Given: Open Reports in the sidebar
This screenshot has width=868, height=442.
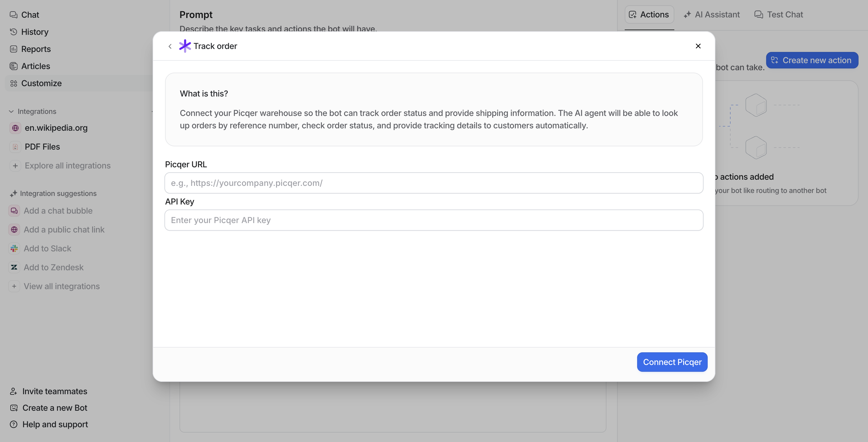Looking at the screenshot, I should pos(36,49).
